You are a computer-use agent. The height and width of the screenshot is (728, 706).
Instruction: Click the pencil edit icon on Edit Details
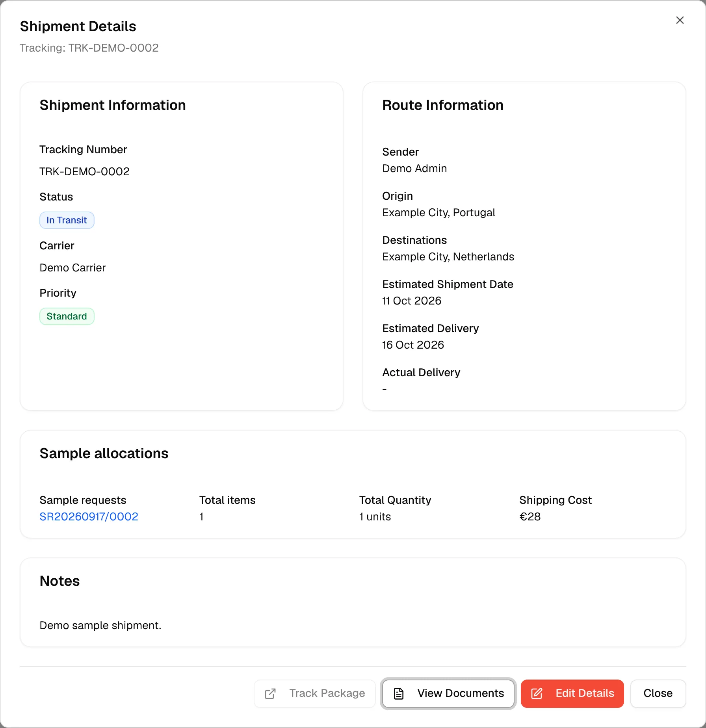point(537,693)
